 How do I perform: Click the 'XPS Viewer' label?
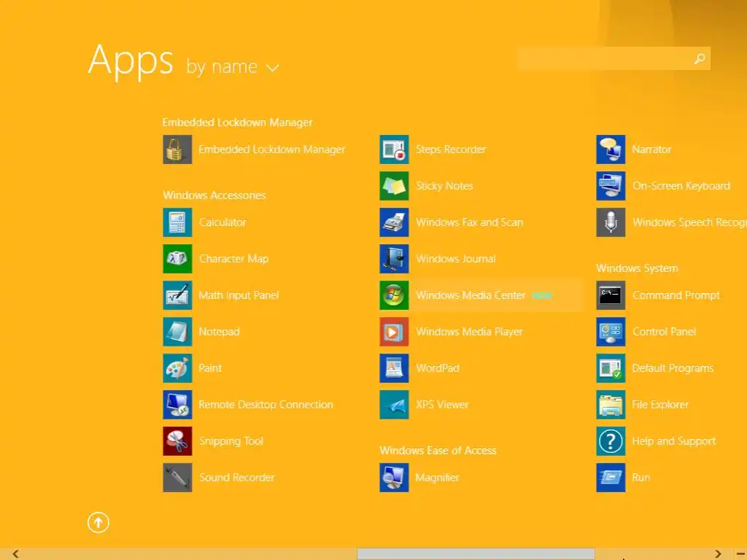pos(442,405)
